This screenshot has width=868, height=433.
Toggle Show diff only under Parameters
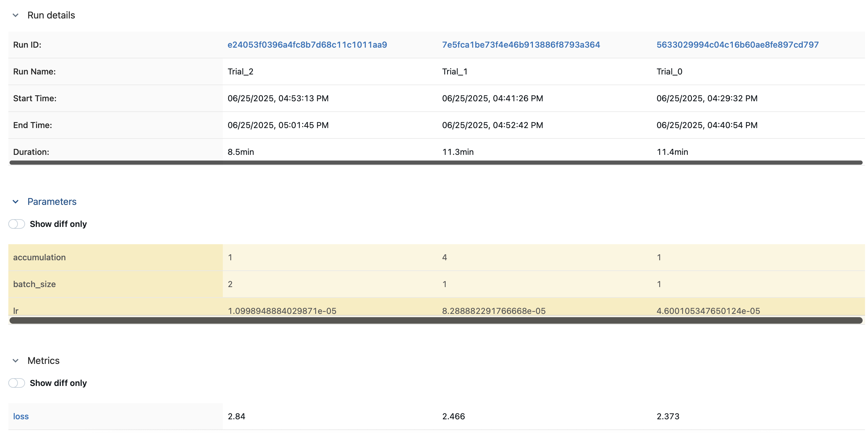point(17,224)
